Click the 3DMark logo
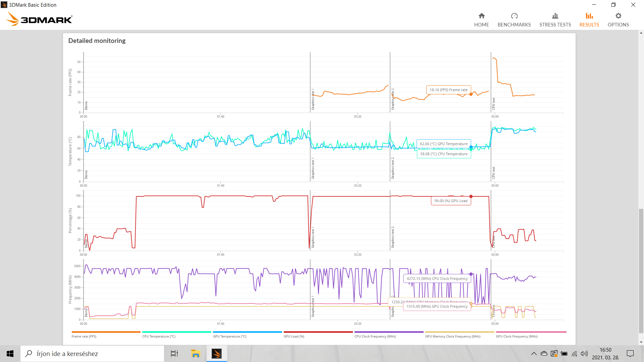Image resolution: width=644 pixels, height=362 pixels. coord(39,19)
